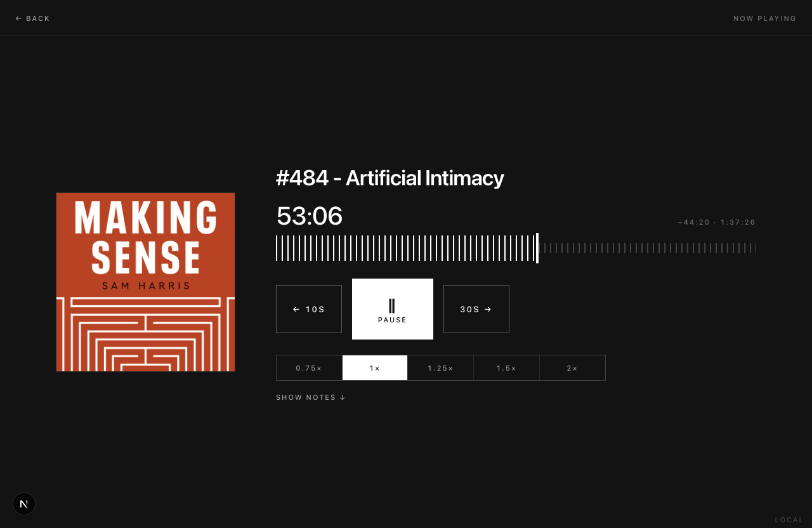Image resolution: width=812 pixels, height=528 pixels.
Task: Set playback speed to 2×
Action: pyautogui.click(x=572, y=368)
